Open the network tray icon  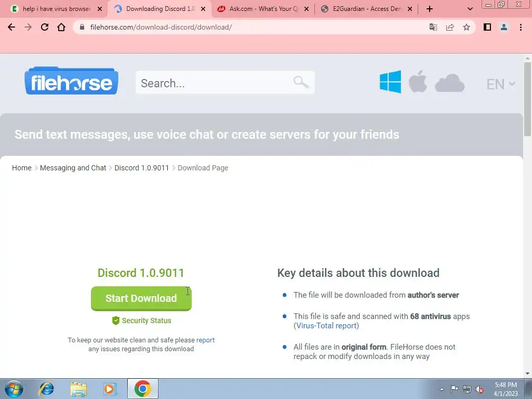(467, 390)
